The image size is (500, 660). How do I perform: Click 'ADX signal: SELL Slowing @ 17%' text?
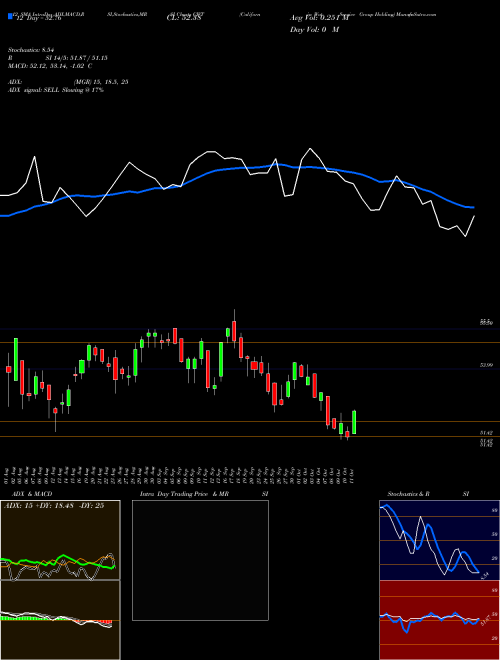coord(56,90)
